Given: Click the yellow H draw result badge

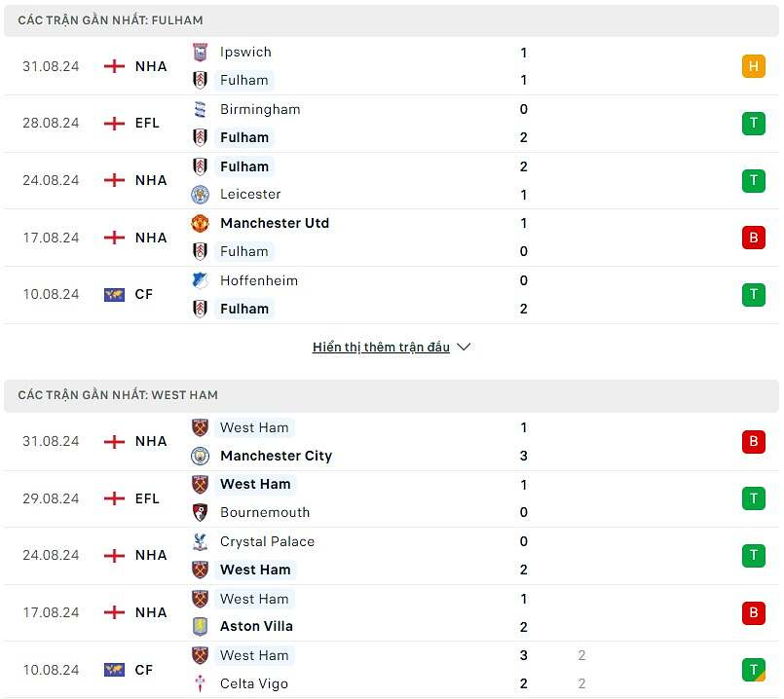Looking at the screenshot, I should 753,66.
